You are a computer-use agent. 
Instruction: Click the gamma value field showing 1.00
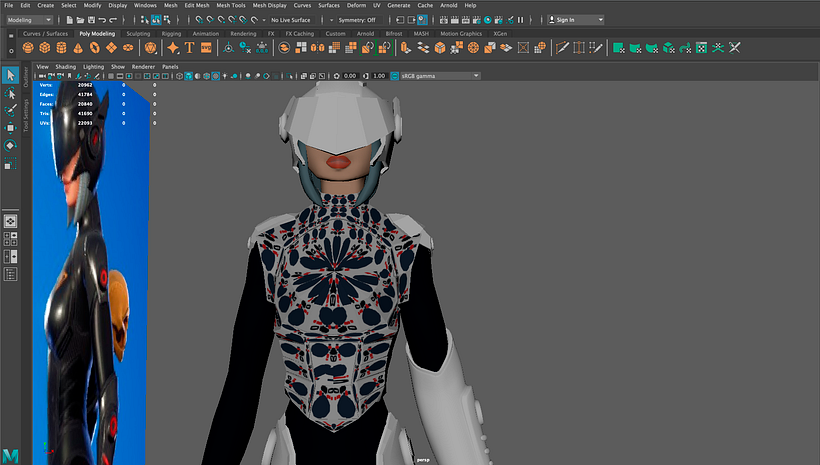380,76
